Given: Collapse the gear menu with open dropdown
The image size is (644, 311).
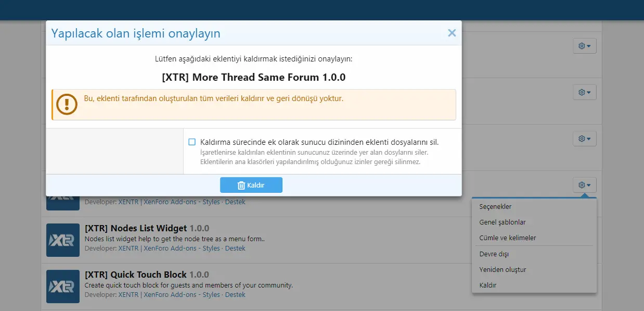Looking at the screenshot, I should click(x=584, y=185).
